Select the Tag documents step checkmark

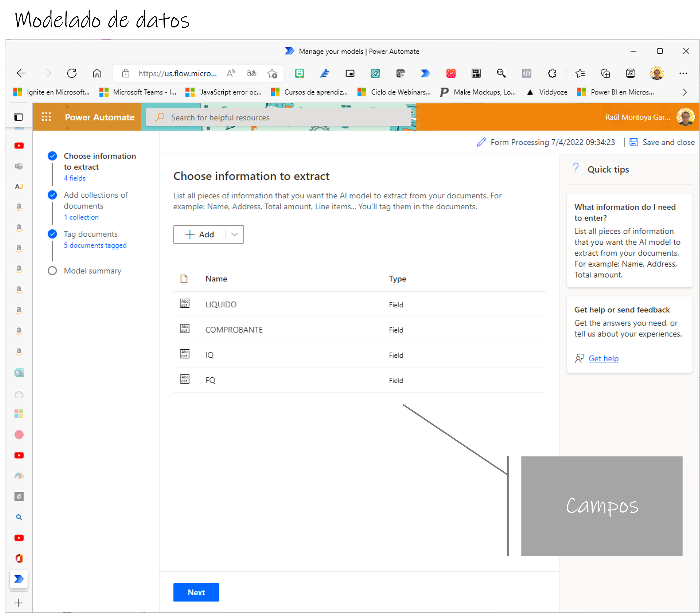pyautogui.click(x=52, y=234)
